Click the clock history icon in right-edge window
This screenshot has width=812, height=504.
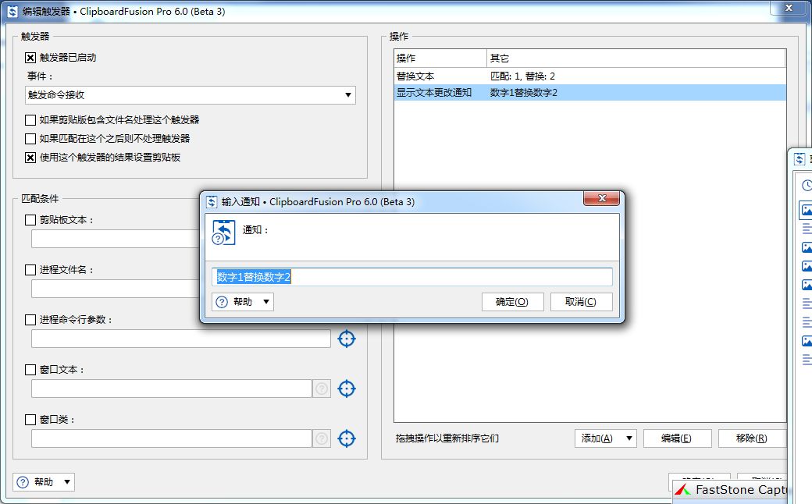807,185
